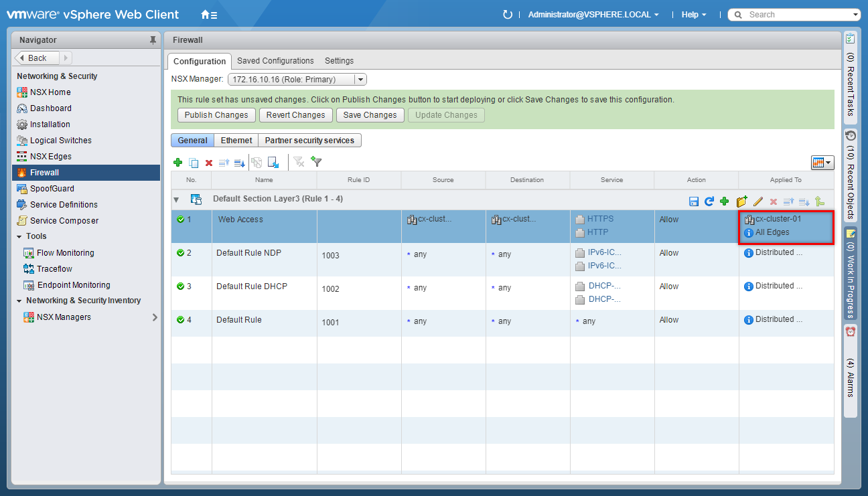Click the pencil edit icon in section row
This screenshot has height=496, width=868.
[x=758, y=201]
